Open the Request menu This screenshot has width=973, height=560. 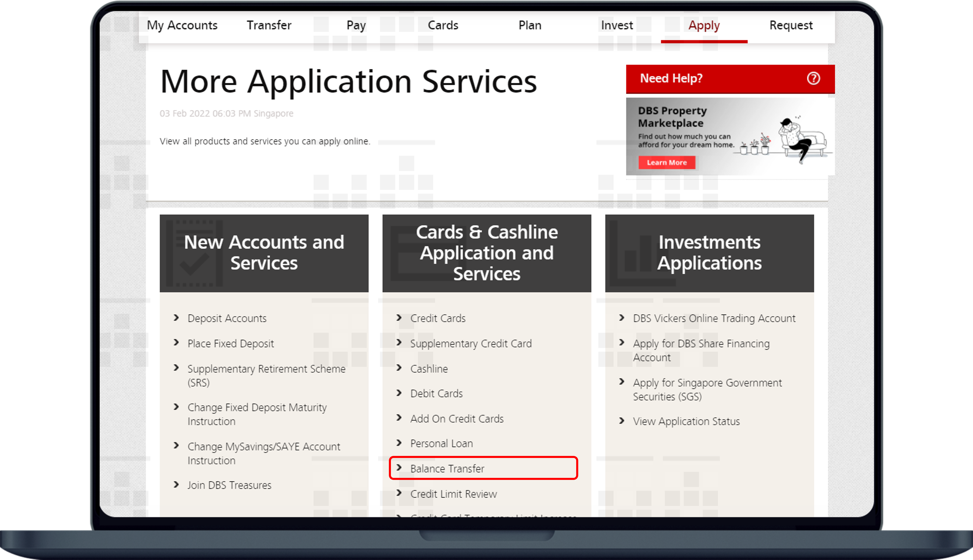click(790, 25)
